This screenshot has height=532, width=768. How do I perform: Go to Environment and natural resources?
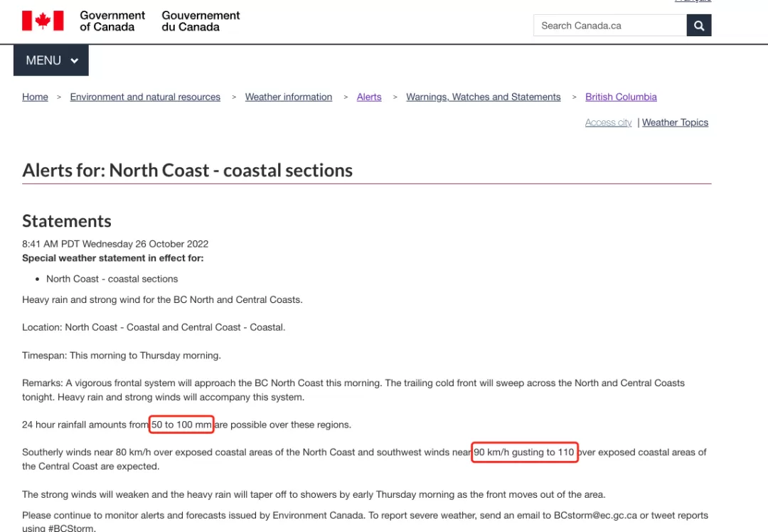tap(145, 97)
